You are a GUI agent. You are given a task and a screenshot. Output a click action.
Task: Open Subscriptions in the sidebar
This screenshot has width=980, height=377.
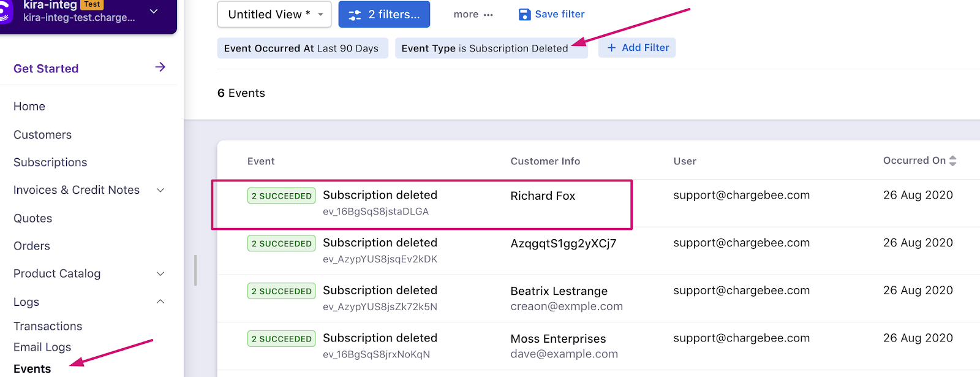click(50, 162)
